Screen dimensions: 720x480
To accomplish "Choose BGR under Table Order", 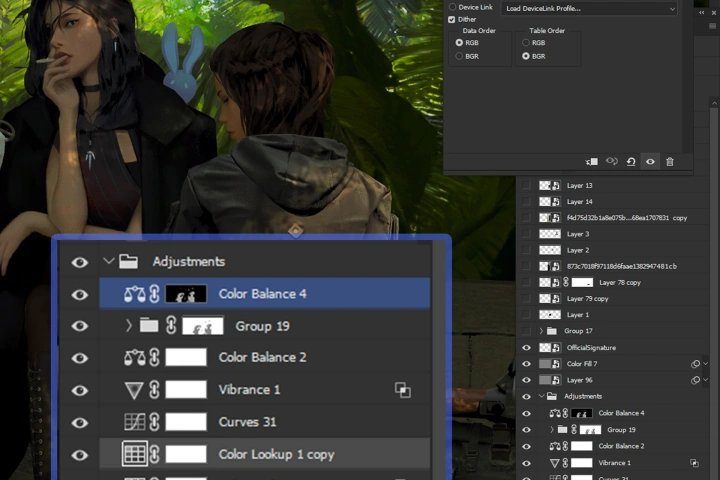I will 526,56.
